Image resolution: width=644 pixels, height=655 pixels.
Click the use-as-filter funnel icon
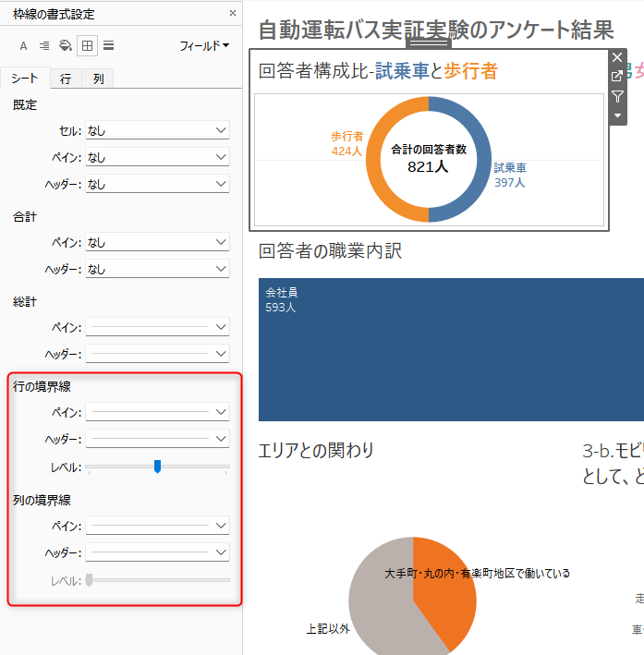point(618,96)
